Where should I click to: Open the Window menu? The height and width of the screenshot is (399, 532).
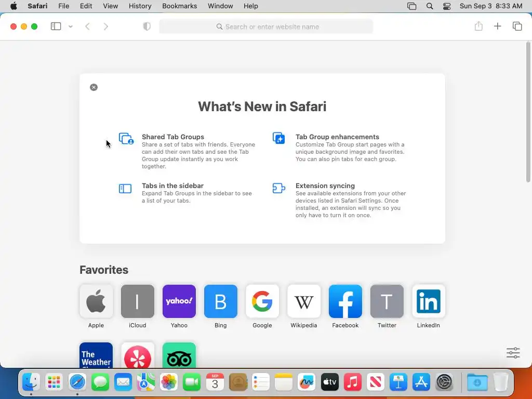click(x=220, y=6)
